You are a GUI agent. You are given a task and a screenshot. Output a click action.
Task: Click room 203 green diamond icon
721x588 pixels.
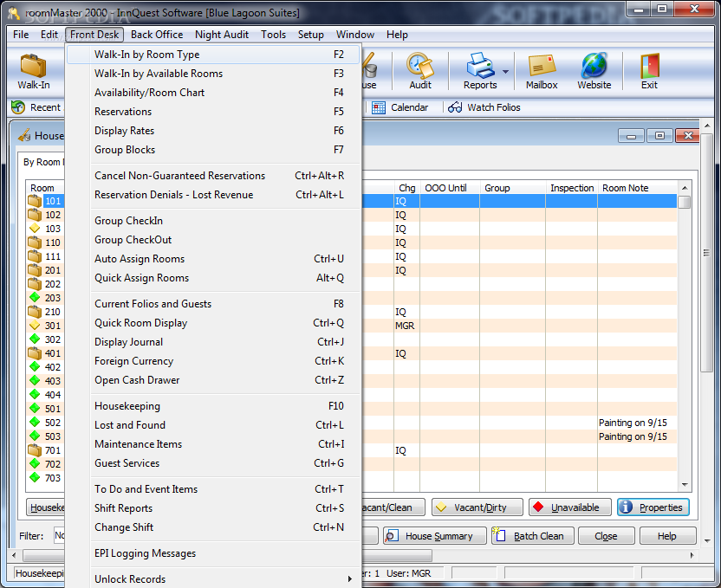35,297
